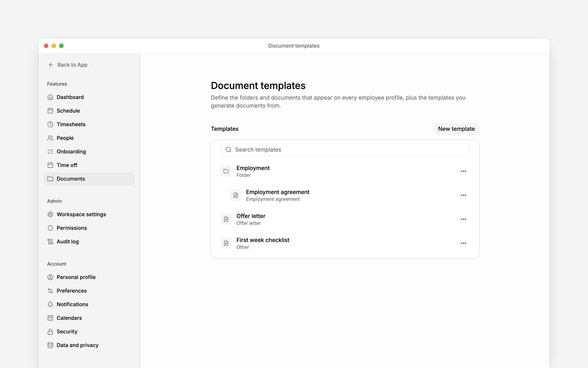Click the Back to App arrow icon
This screenshot has height=368, width=588.
click(51, 65)
